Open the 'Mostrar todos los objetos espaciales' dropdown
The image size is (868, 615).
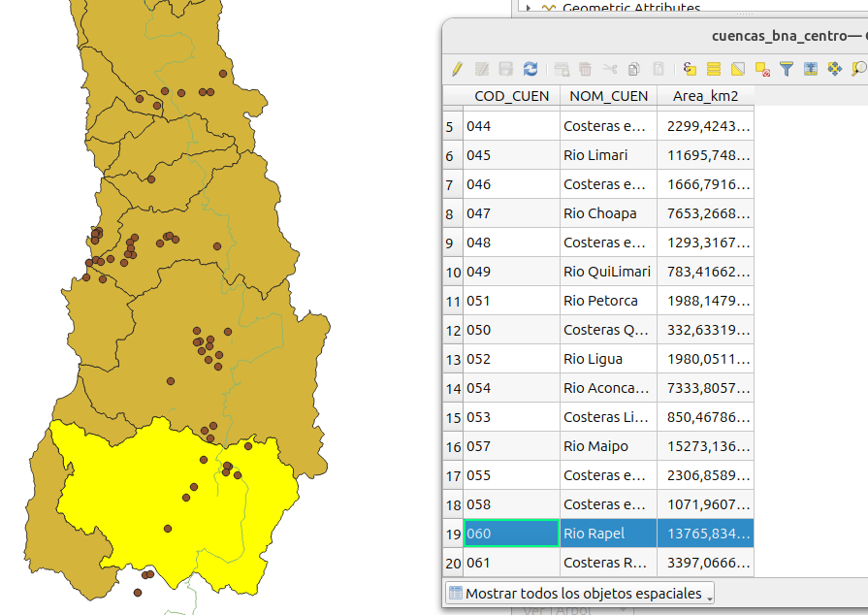point(580,593)
